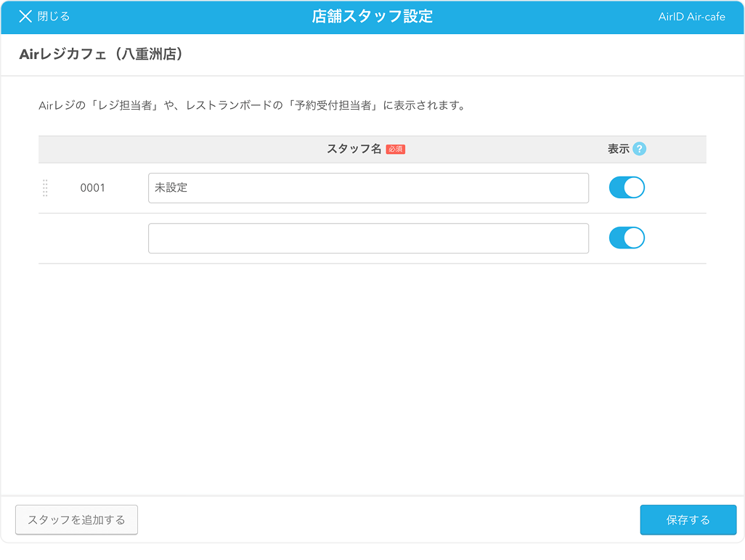The image size is (745, 560).
Task: Toggle display switch for staff 0001
Action: coord(626,188)
